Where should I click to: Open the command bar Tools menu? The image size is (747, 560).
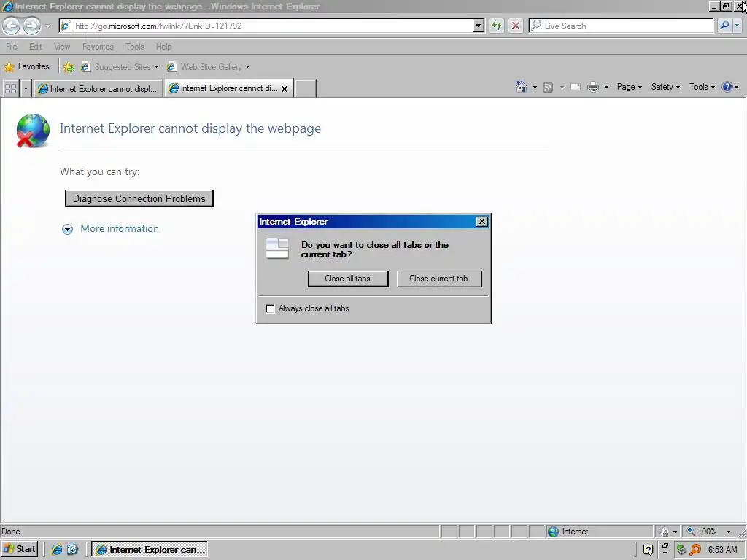coord(702,87)
